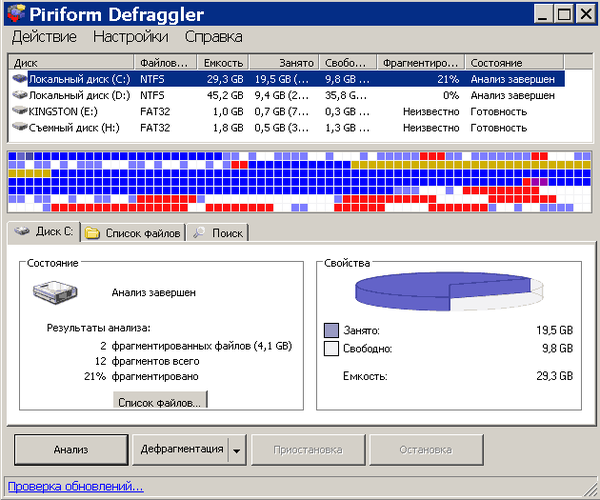Open the Настройки menu
This screenshot has width=600, height=500.
130,37
